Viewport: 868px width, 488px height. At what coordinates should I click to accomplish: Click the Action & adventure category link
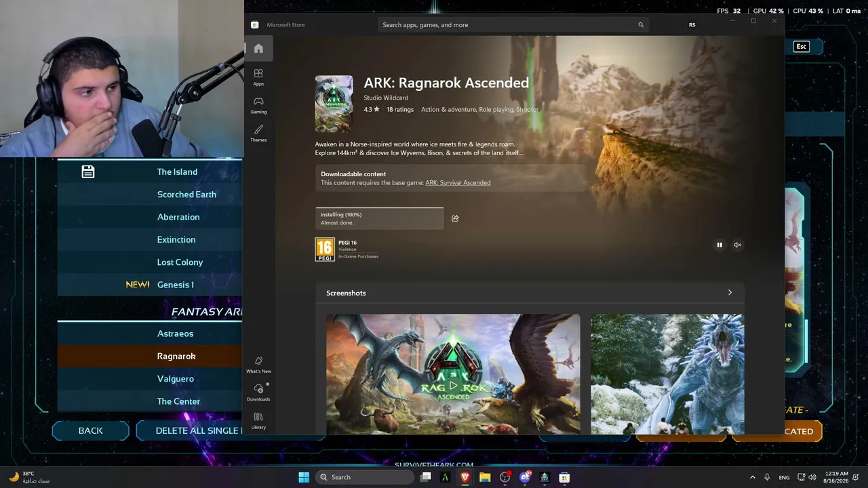(x=448, y=109)
